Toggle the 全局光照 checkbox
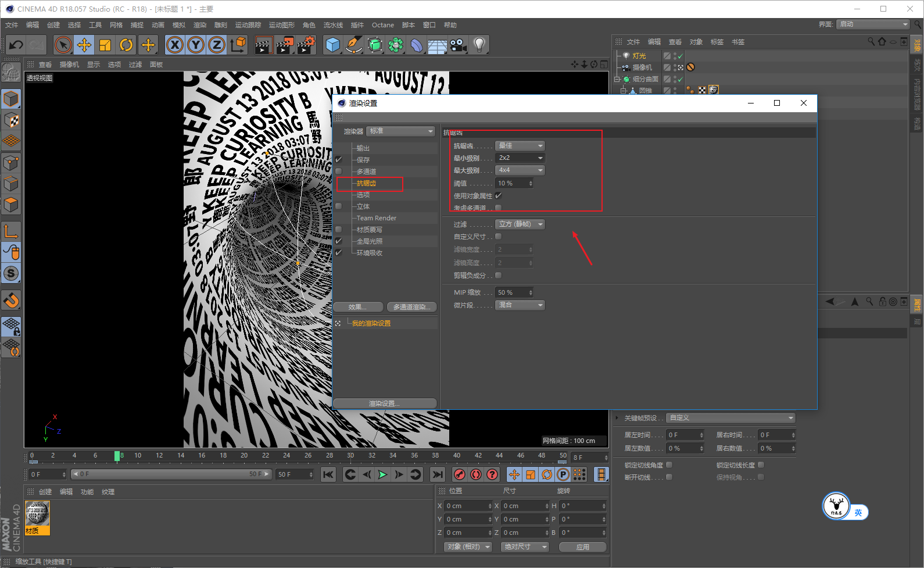The image size is (924, 568). click(x=338, y=241)
